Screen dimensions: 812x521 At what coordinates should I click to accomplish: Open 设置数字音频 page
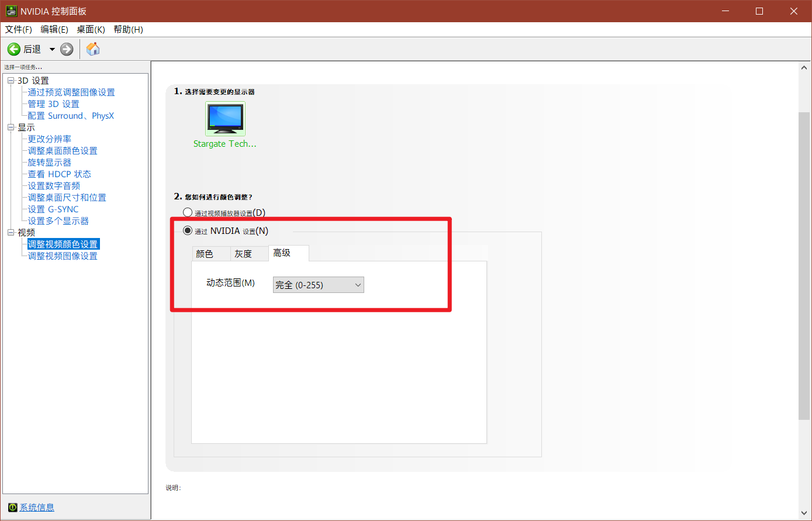54,186
